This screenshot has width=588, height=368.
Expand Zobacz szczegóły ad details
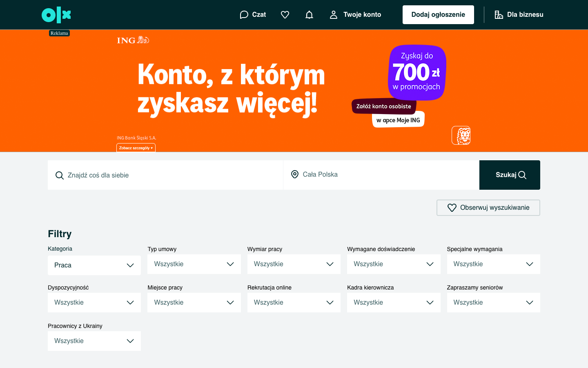click(x=136, y=148)
